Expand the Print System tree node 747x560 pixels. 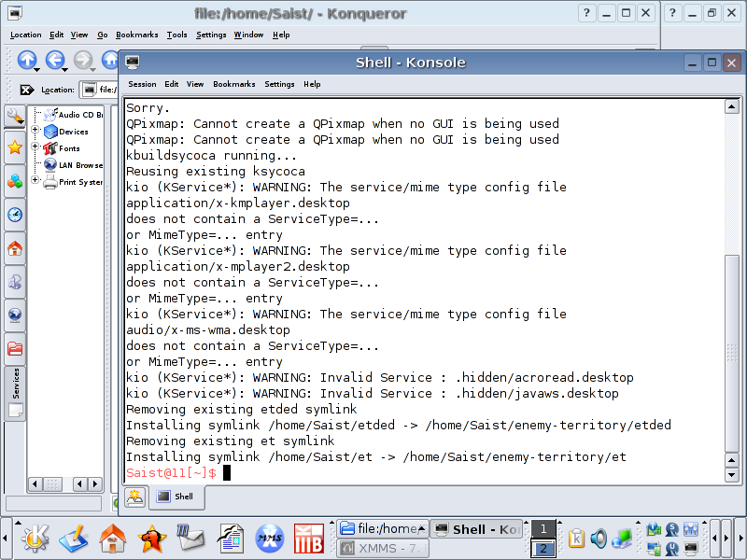coord(35,181)
